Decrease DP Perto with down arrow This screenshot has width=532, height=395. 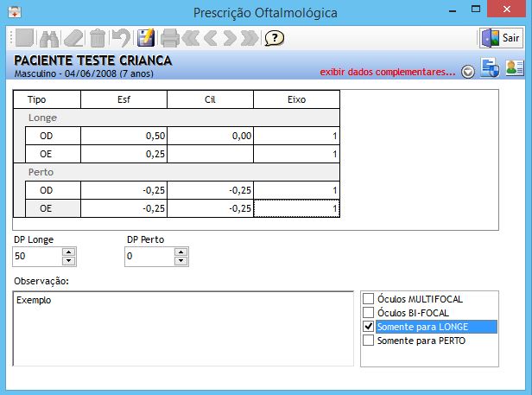coord(180,260)
